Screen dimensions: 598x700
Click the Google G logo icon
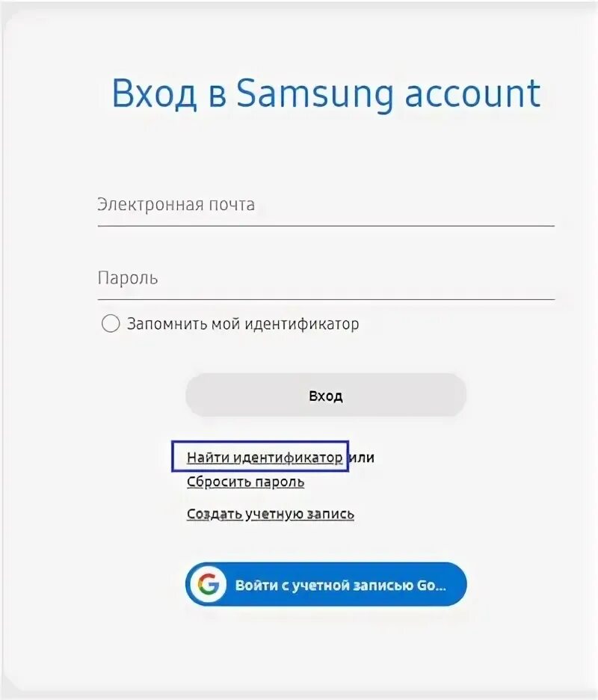208,584
